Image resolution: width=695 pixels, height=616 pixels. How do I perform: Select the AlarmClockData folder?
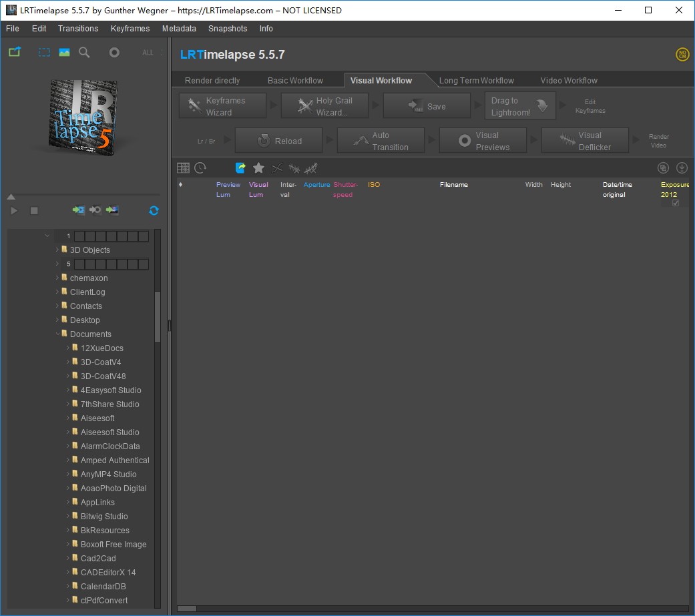(x=110, y=446)
